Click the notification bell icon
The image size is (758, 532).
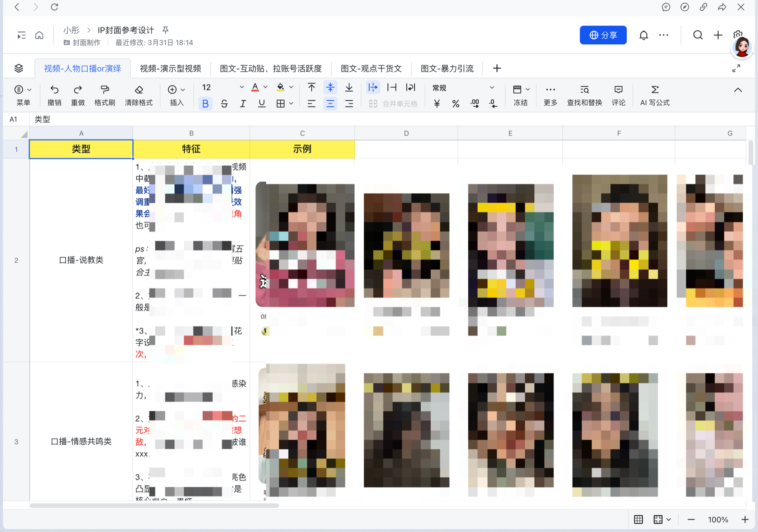(x=643, y=35)
